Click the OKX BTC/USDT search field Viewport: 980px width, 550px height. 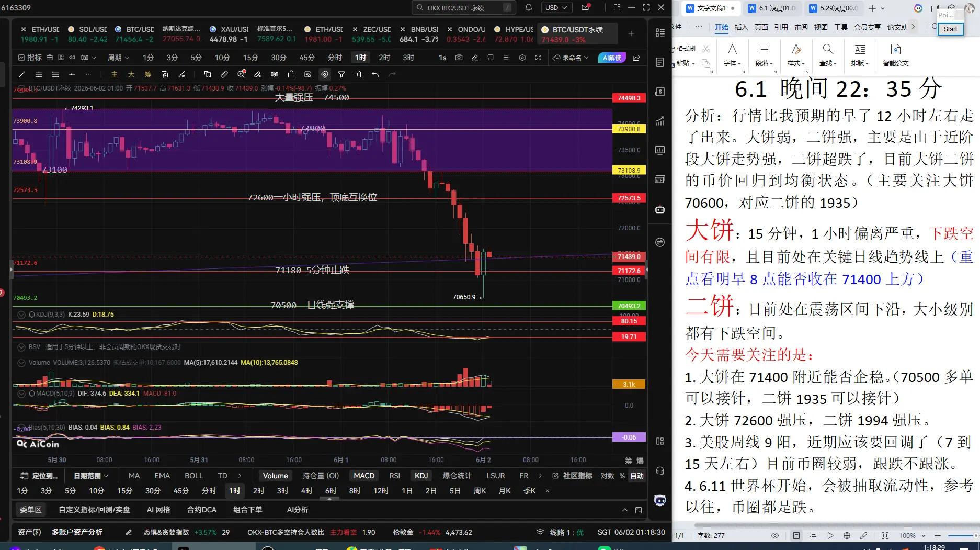(x=463, y=7)
